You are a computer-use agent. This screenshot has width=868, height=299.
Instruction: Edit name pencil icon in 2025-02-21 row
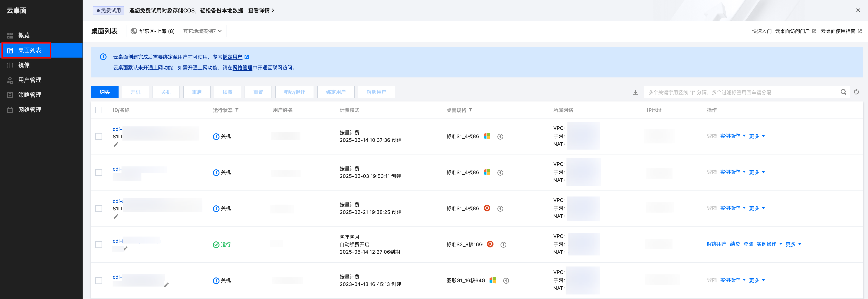[116, 217]
